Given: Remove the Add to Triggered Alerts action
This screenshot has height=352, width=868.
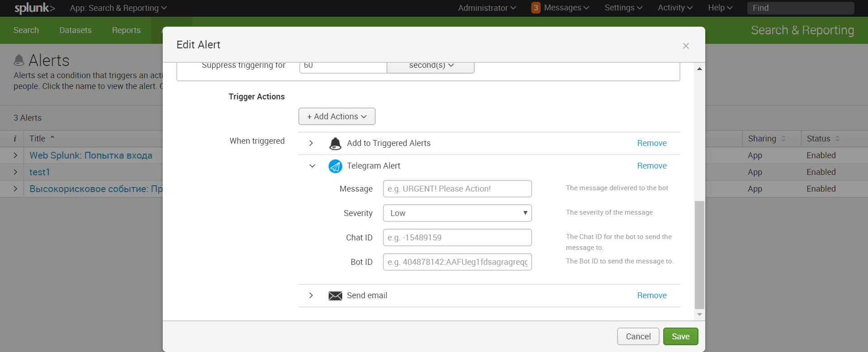Looking at the screenshot, I should pyautogui.click(x=652, y=143).
